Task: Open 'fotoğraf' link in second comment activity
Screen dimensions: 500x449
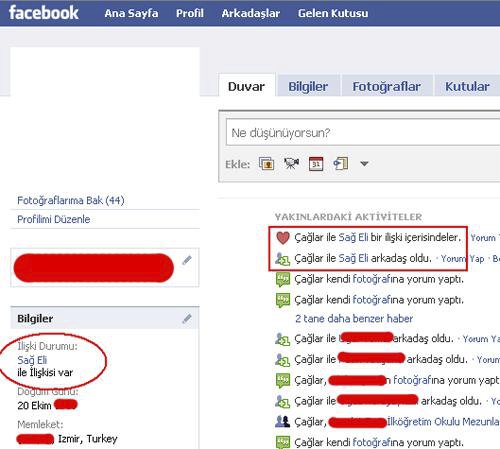Action: (x=371, y=300)
